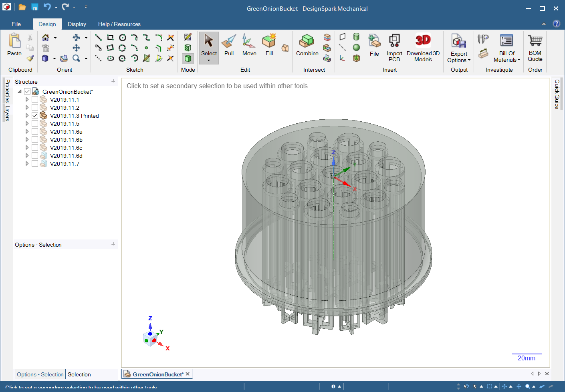The width and height of the screenshot is (565, 392).
Task: Switch to the Selection panel tab
Action: 79,374
